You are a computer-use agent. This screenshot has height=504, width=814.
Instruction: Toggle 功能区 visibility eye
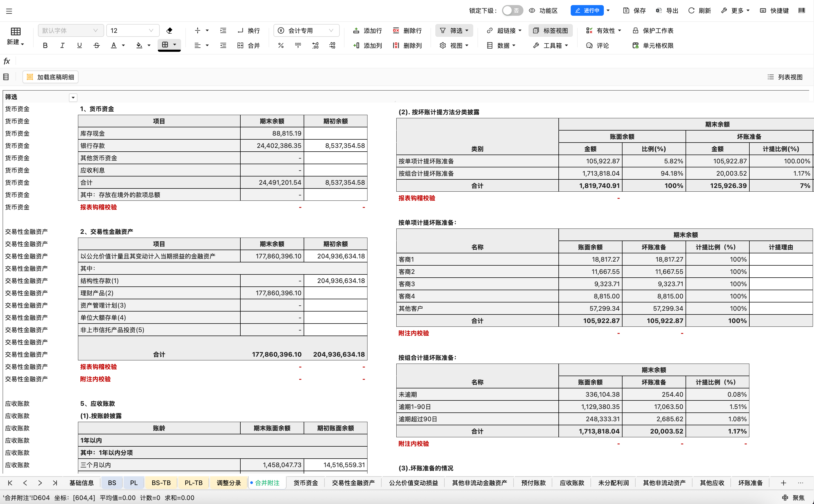[x=532, y=11]
